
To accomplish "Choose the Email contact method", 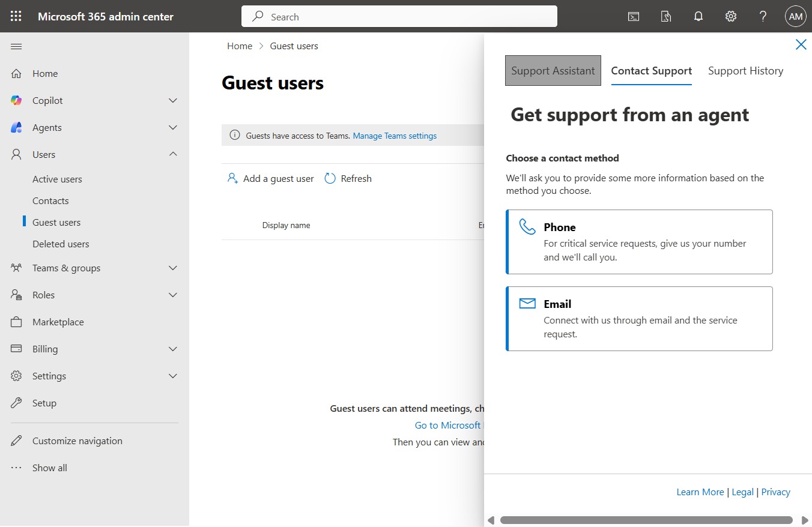I will click(x=639, y=319).
